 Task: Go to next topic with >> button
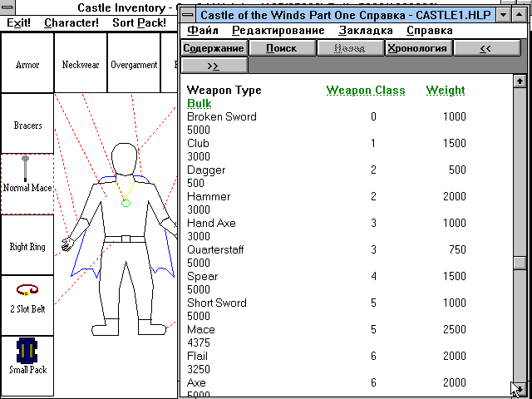coord(214,66)
